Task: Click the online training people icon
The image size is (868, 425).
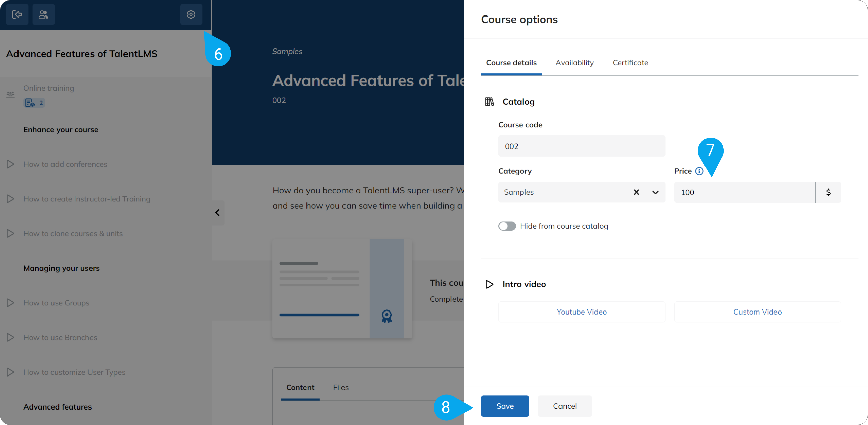Action: click(10, 94)
